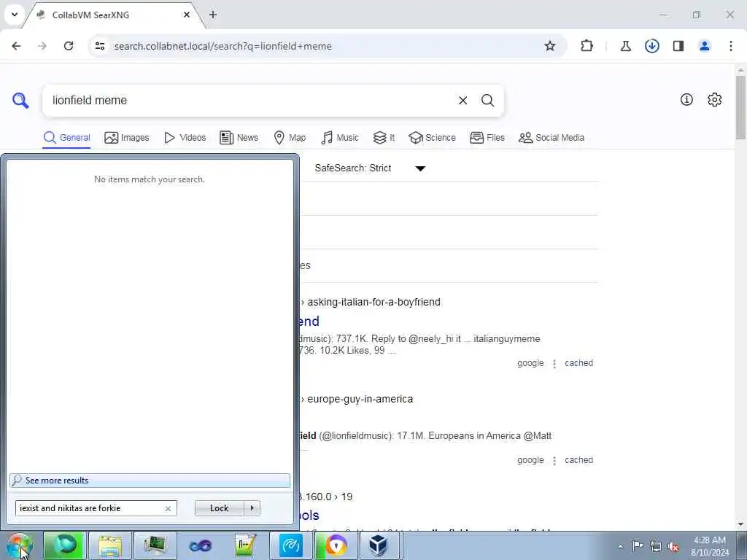Clear the lionfield meme search query
This screenshot has height=560, width=747.
tap(462, 101)
